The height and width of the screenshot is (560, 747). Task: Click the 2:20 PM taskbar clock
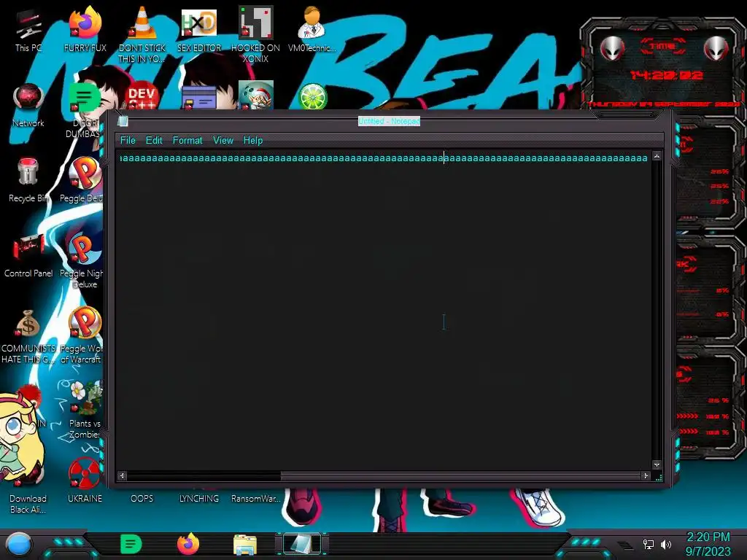click(708, 544)
